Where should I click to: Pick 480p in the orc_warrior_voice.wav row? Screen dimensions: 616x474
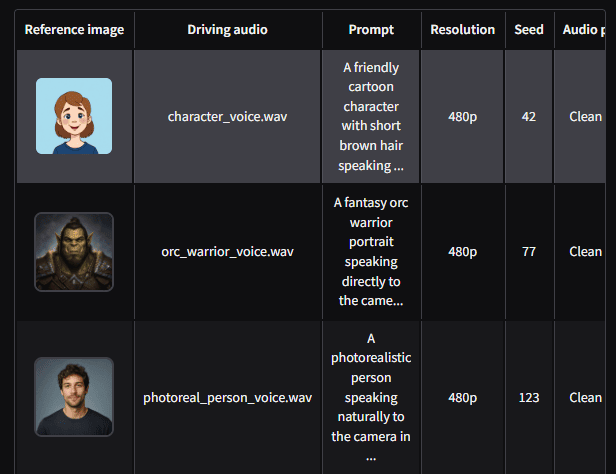coord(462,252)
